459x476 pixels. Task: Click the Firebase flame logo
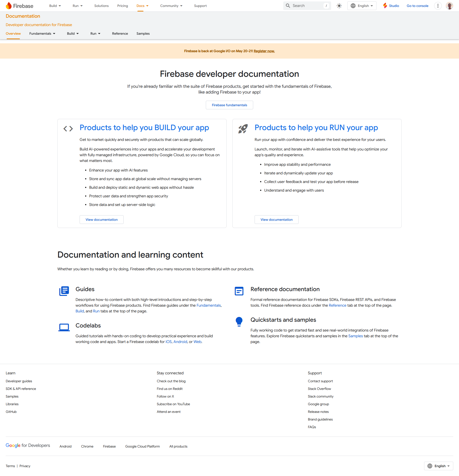point(9,6)
